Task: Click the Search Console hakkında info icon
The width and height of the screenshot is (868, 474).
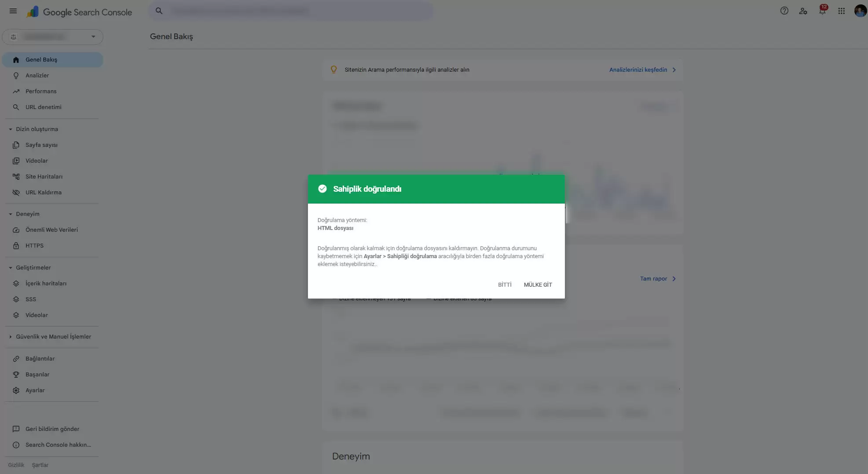Action: pos(16,445)
